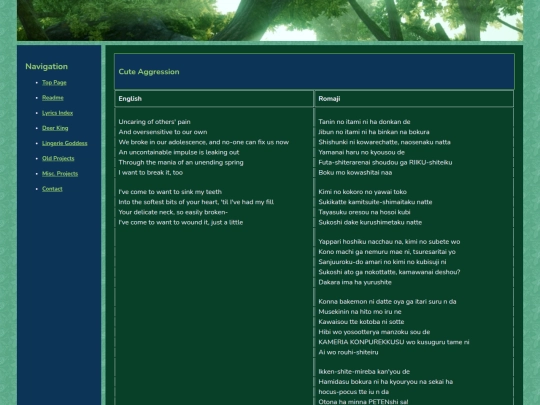Visit the Lingerie Goddess link
The height and width of the screenshot is (405, 540).
(x=65, y=143)
